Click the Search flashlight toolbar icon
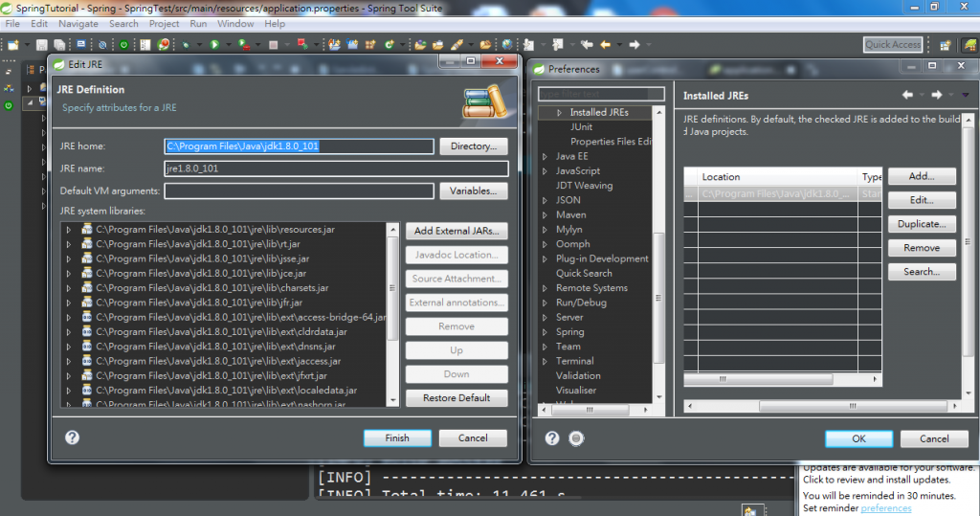Screen dimensions: 980x516 tap(457, 44)
